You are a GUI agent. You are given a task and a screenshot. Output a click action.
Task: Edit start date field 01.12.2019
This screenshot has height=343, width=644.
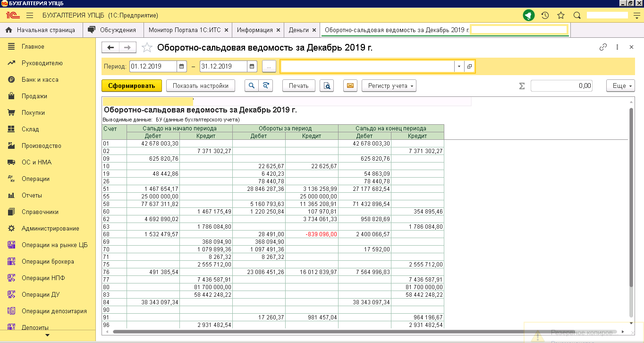[x=153, y=67]
